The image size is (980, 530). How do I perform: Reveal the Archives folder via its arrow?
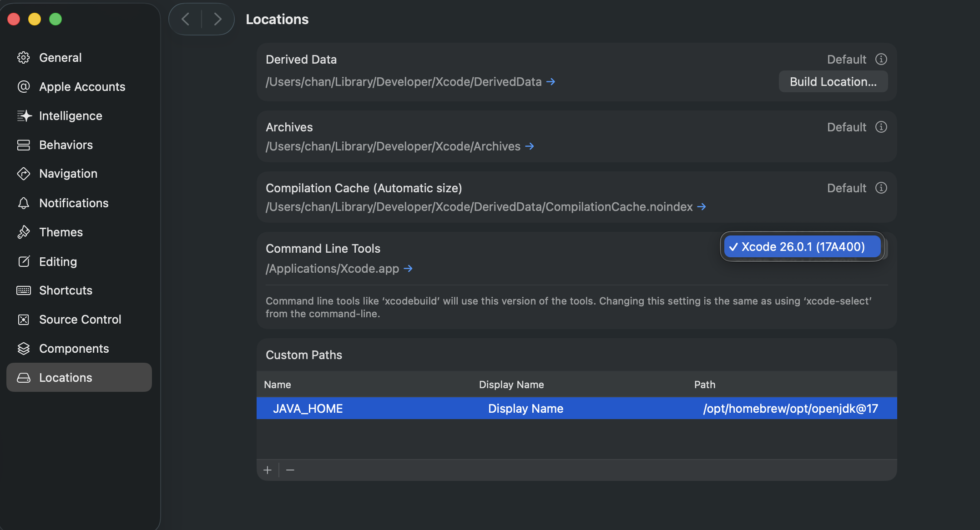tap(529, 146)
